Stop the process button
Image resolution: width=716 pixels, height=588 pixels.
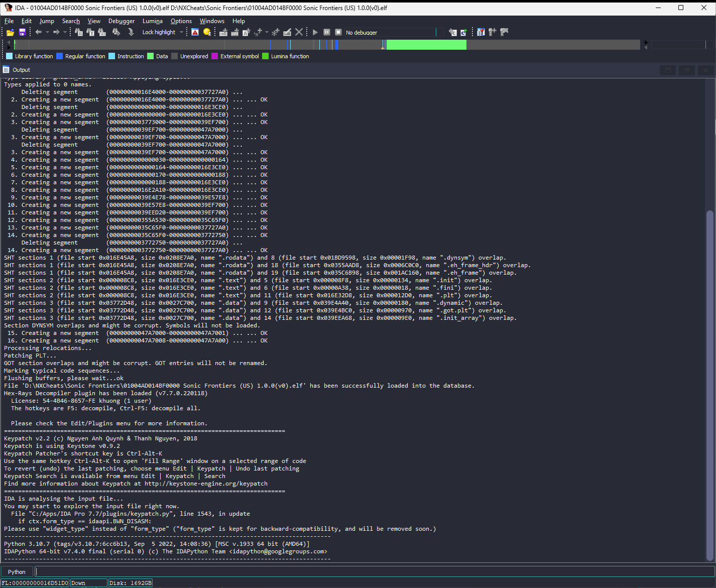(338, 32)
